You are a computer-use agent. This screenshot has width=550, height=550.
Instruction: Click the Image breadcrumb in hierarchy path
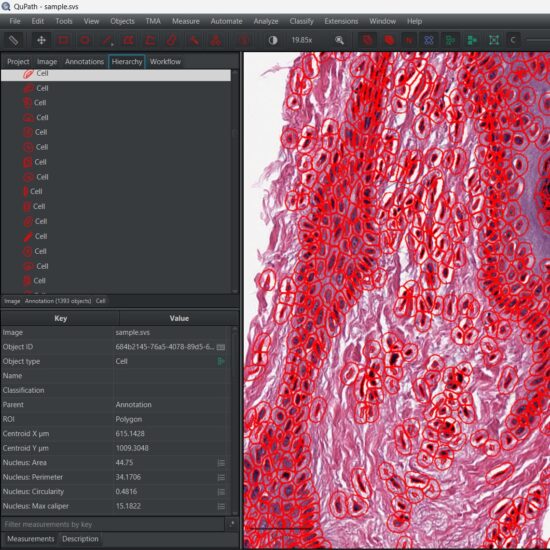pos(12,301)
